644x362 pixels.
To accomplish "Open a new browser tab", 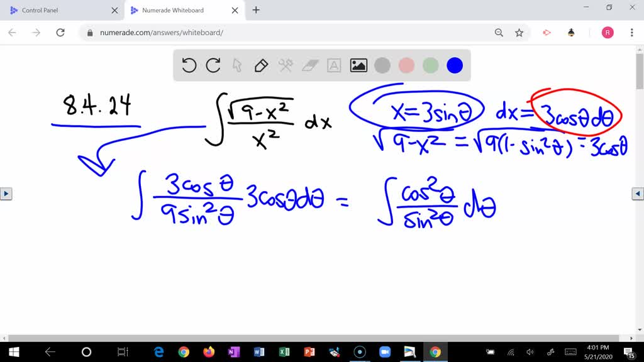I will pyautogui.click(x=255, y=10).
